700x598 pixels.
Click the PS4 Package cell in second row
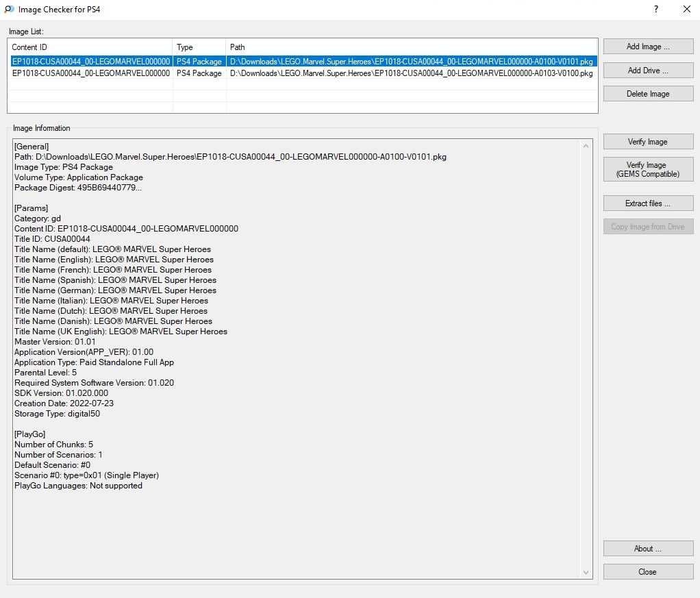(x=199, y=73)
